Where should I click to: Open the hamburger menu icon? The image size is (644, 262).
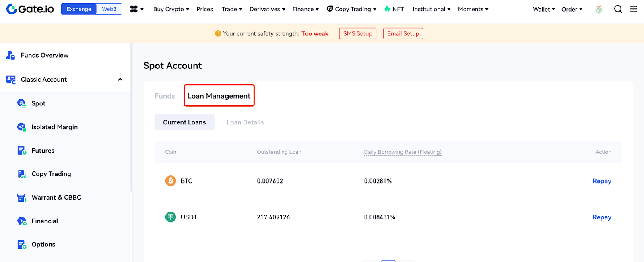click(633, 9)
